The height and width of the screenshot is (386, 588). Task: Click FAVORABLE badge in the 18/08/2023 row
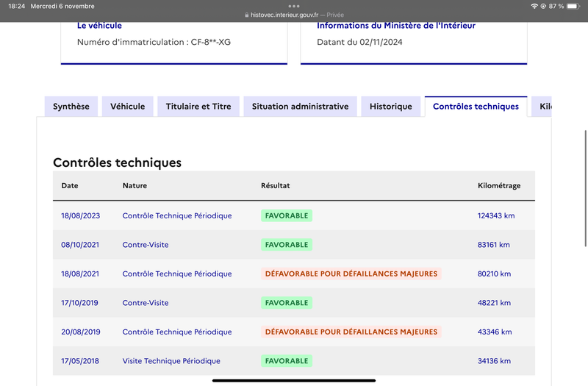tap(287, 215)
